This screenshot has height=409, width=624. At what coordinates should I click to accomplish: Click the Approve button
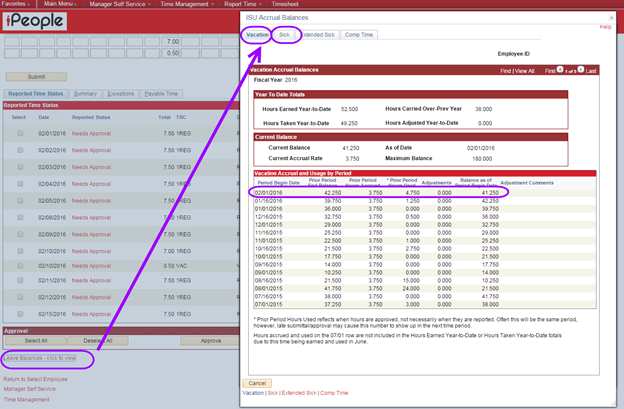[x=211, y=341]
